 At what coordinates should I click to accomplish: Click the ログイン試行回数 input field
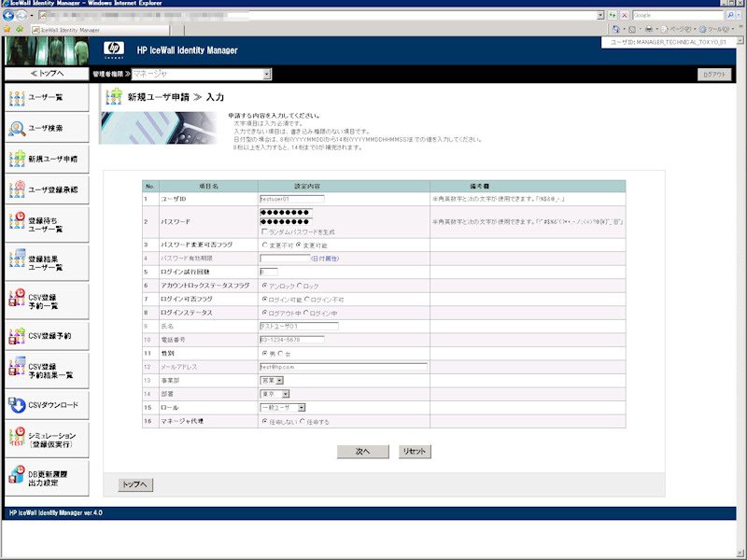269,272
